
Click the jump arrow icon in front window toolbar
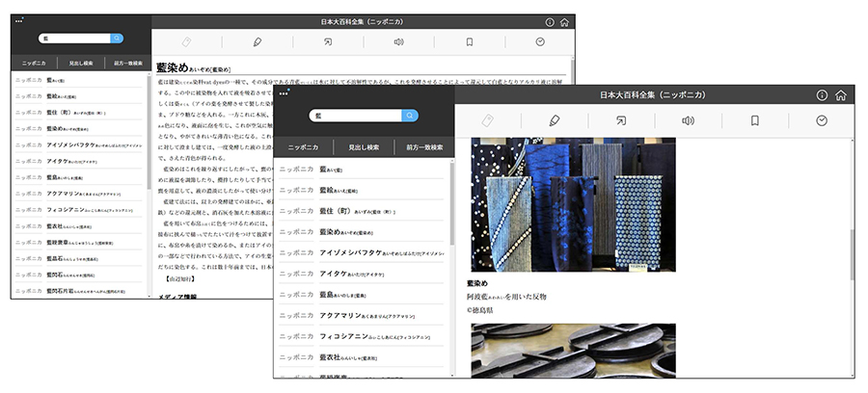pyautogui.click(x=621, y=120)
